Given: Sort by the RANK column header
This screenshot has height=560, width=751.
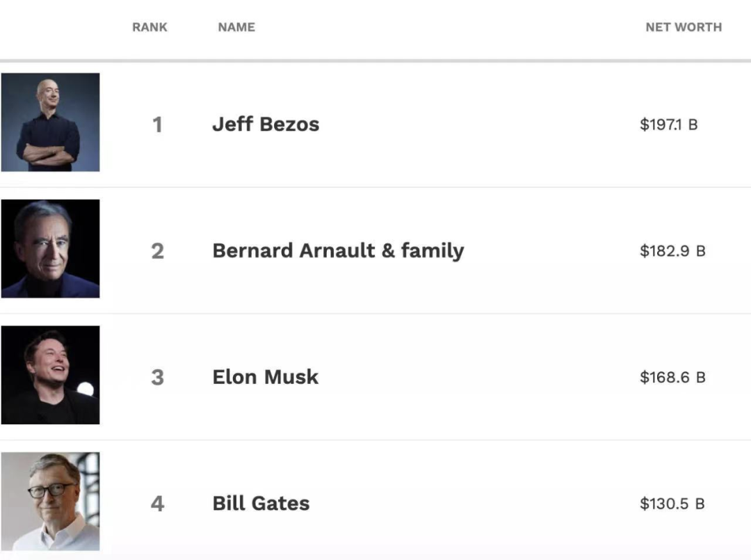Looking at the screenshot, I should click(150, 27).
